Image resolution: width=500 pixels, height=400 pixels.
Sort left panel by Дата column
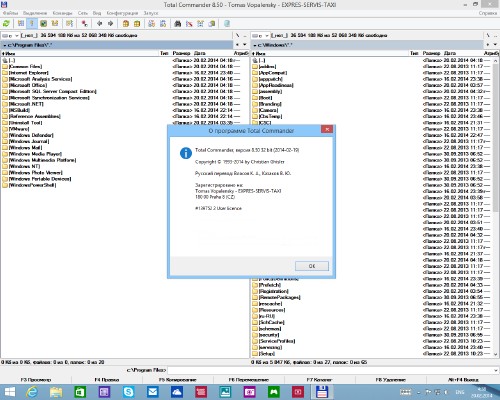[x=200, y=53]
